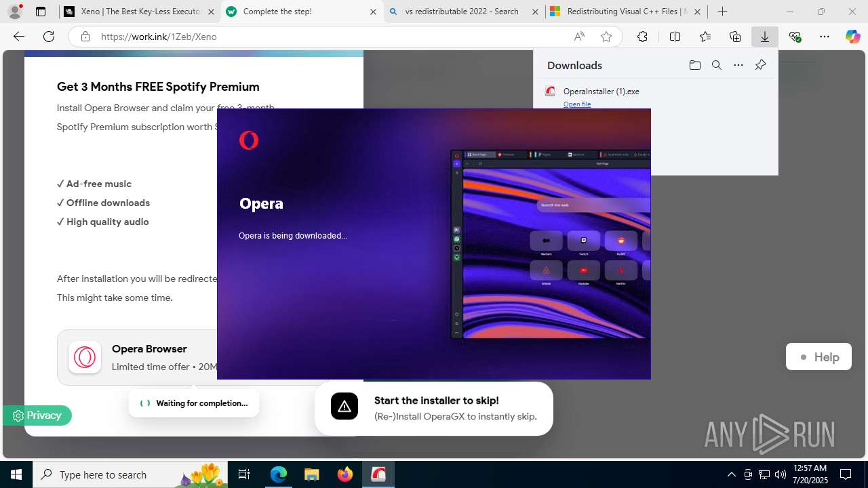Click the Start the installer to skip banner
Screen dimensions: 868x488
point(434,409)
